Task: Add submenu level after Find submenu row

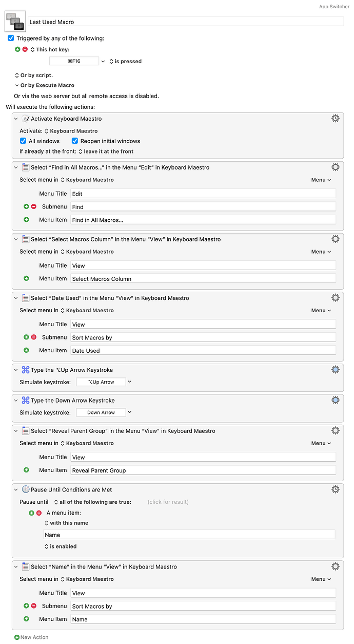Action: point(26,206)
